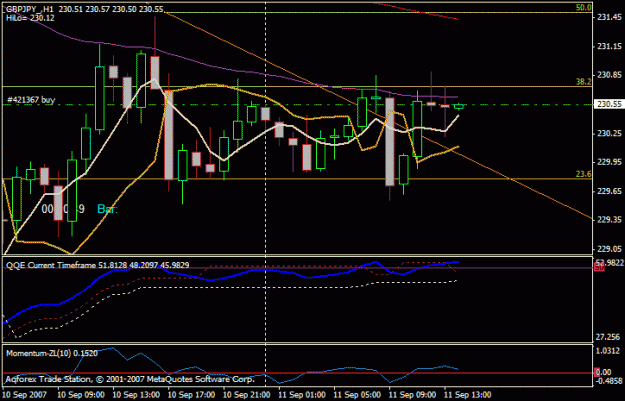
Task: Click the 231.45 price scale value
Action: [x=609, y=17]
